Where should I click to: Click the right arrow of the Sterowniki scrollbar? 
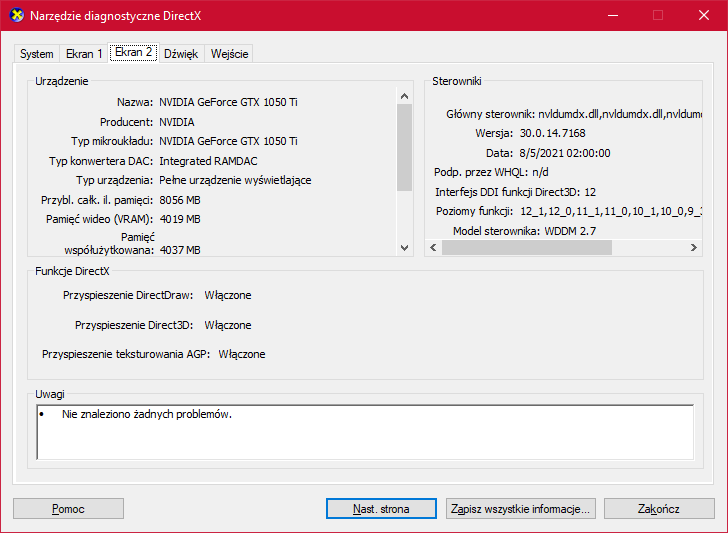694,247
